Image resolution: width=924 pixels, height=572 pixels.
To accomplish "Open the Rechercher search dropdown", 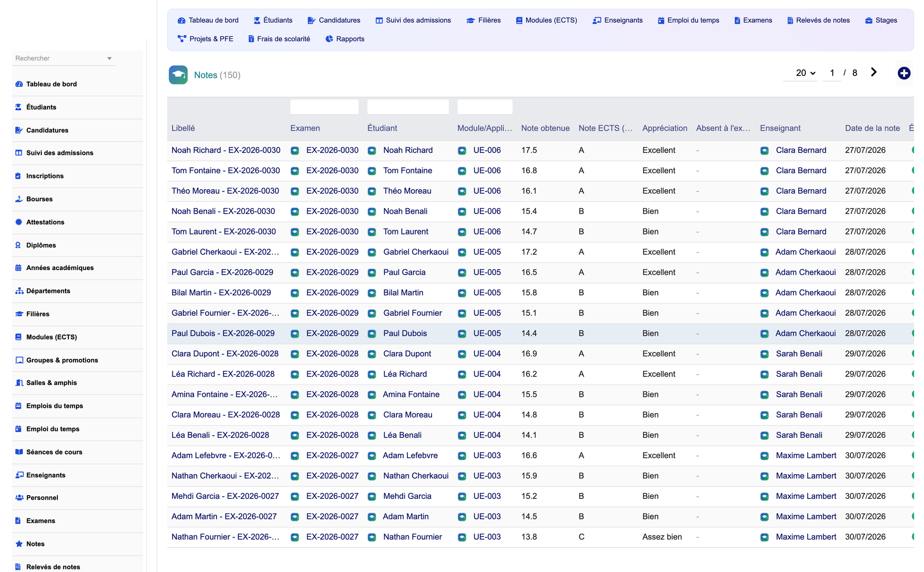I will click(x=64, y=58).
